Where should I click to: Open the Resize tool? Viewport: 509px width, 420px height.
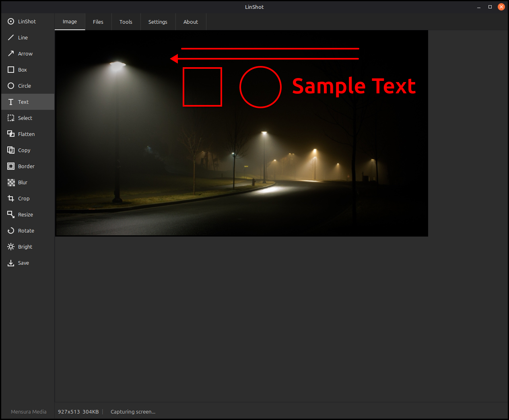click(x=28, y=214)
